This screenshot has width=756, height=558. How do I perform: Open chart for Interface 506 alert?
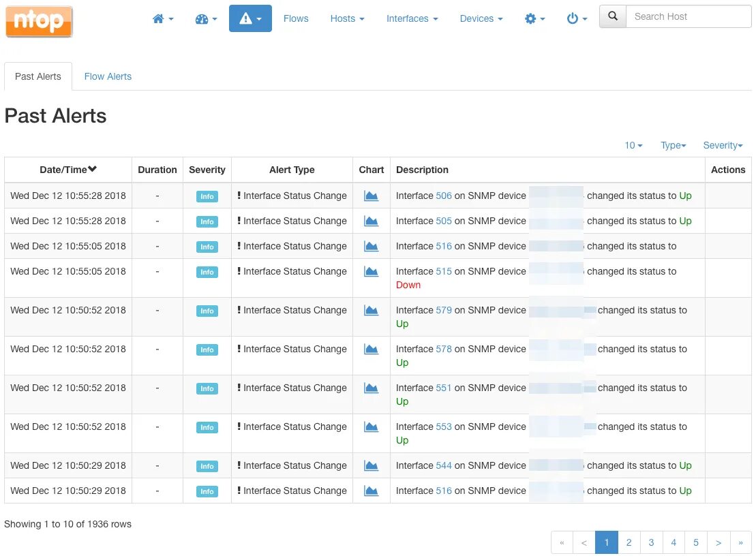click(x=372, y=196)
